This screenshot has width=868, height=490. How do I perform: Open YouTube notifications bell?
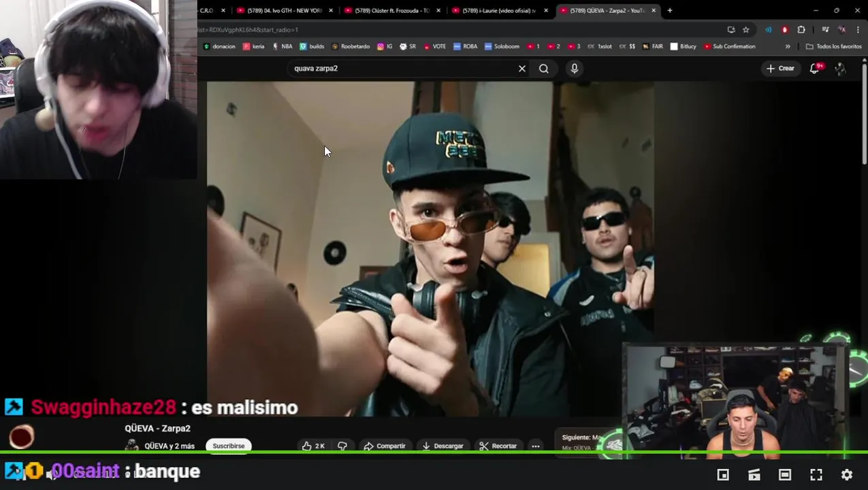[x=815, y=68]
